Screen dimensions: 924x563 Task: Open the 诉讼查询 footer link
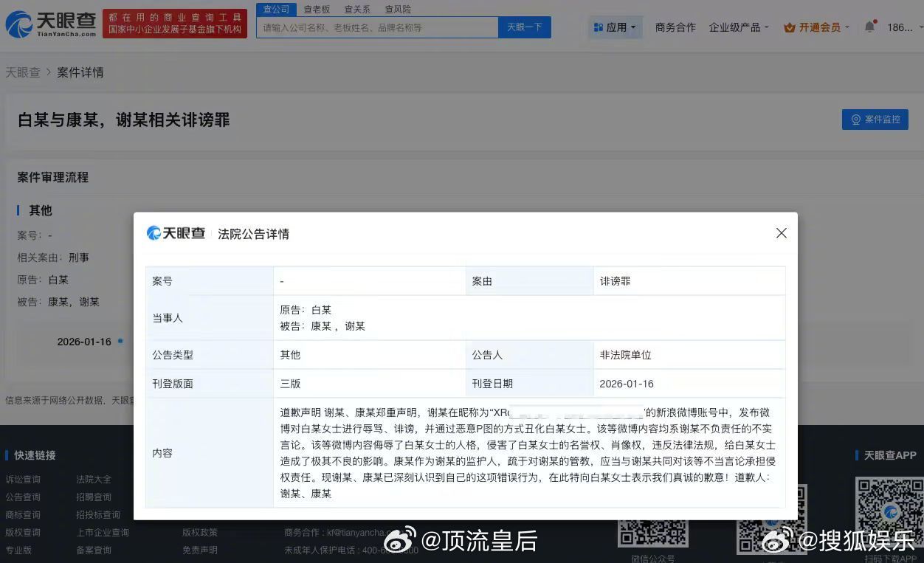23,480
